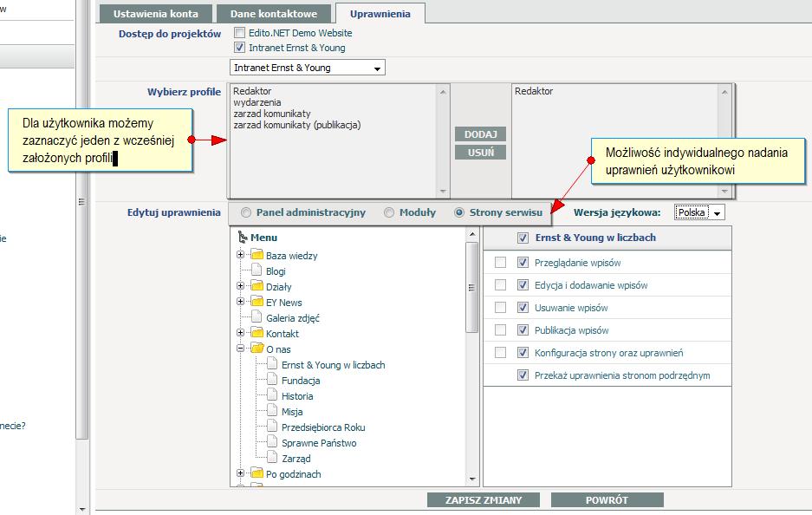Click the DODAJ button

tap(481, 134)
